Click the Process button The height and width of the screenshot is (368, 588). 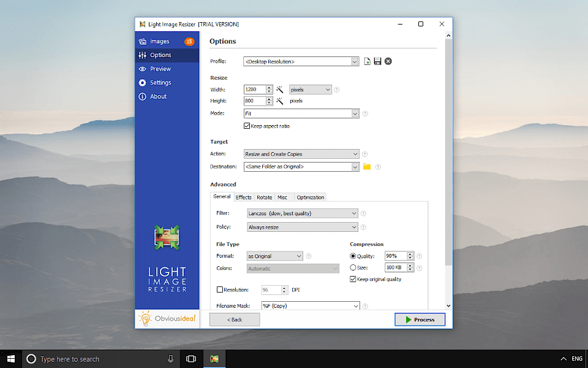pos(420,320)
